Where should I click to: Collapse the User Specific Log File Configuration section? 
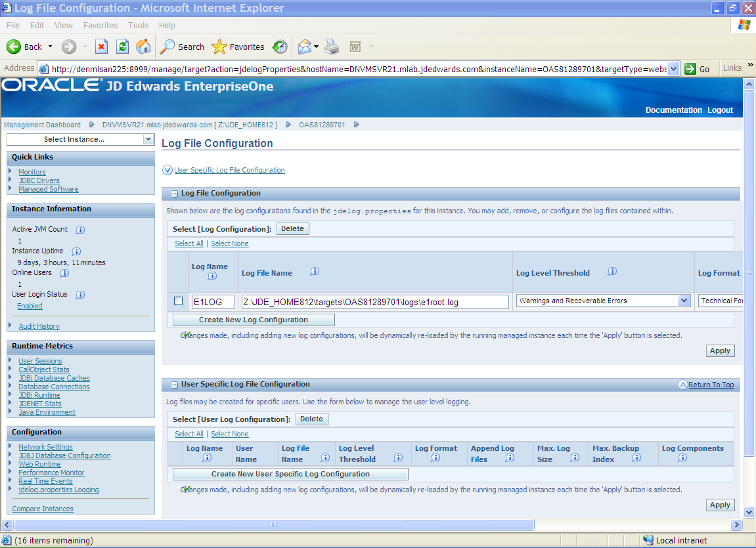pos(175,385)
